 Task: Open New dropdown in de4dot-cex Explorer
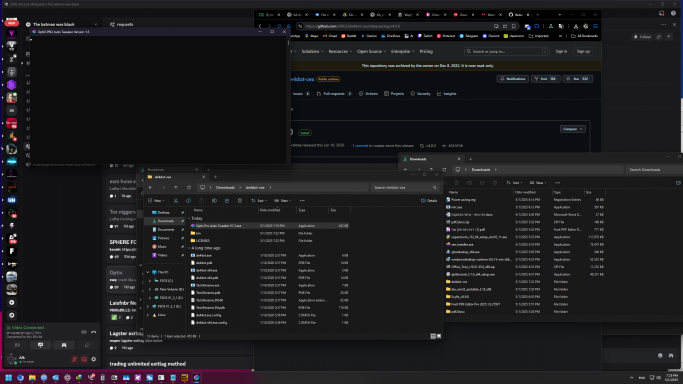click(x=156, y=201)
